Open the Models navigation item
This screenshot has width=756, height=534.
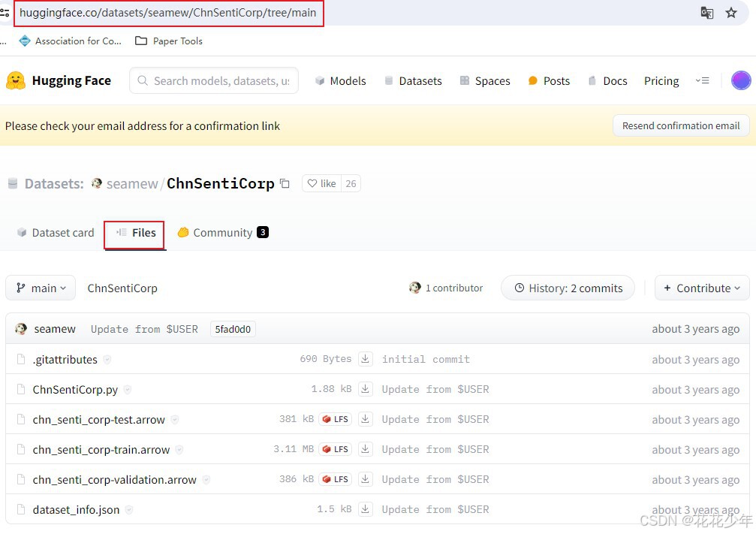(x=340, y=80)
